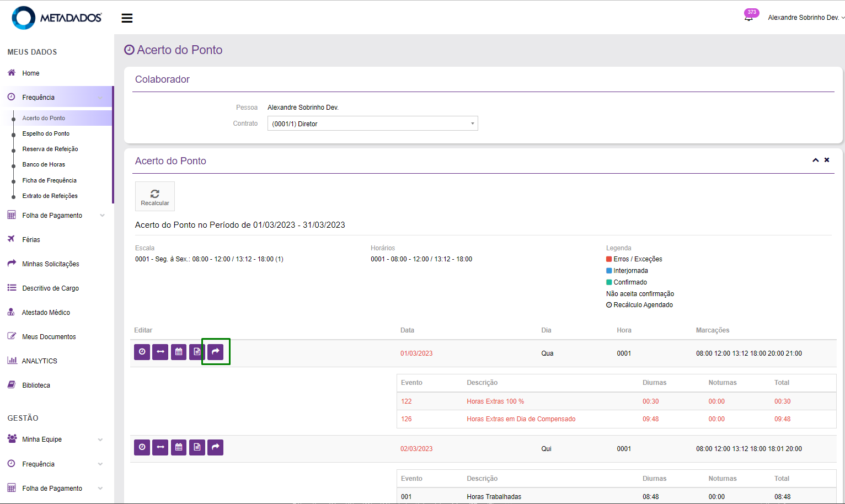Open the Contrato dropdown

[372, 124]
